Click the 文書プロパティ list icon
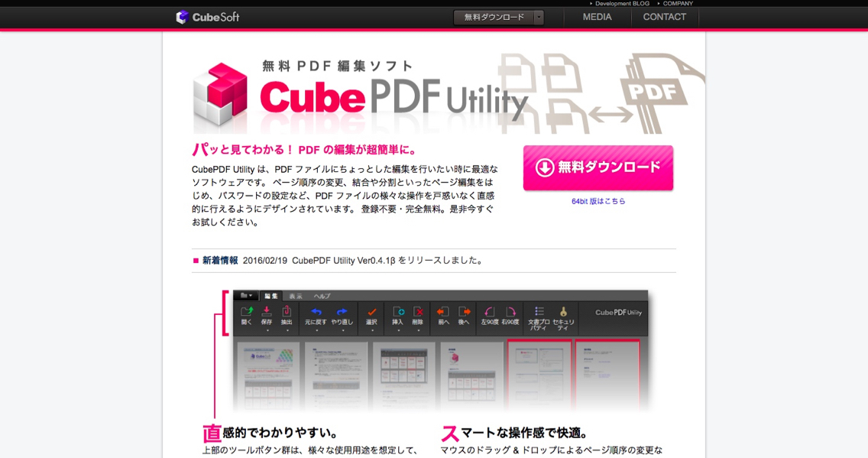This screenshot has width=868, height=458. coord(539,311)
